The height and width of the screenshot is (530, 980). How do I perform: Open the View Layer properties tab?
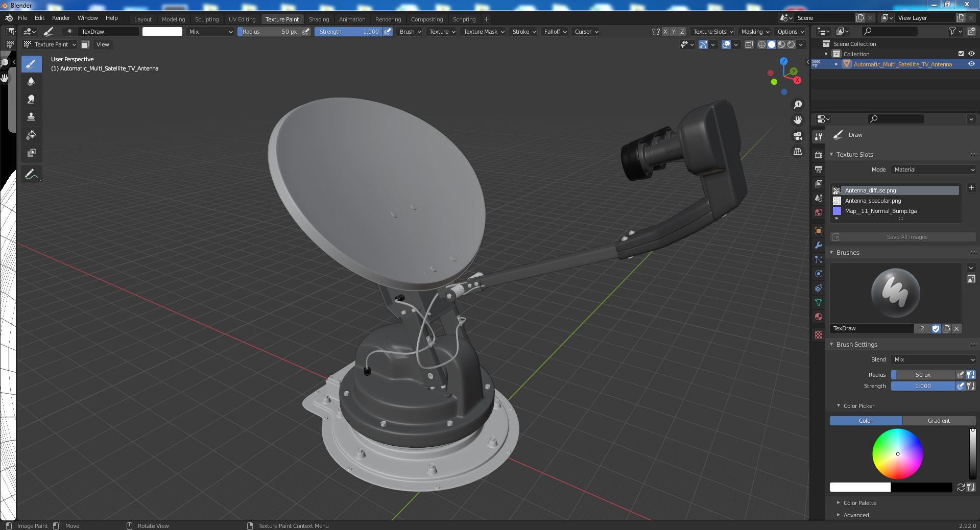pos(819,183)
